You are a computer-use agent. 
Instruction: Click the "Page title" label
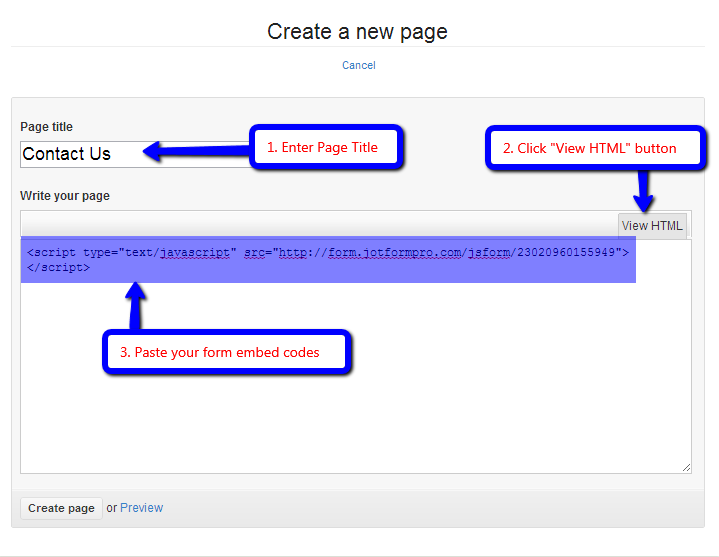47,127
